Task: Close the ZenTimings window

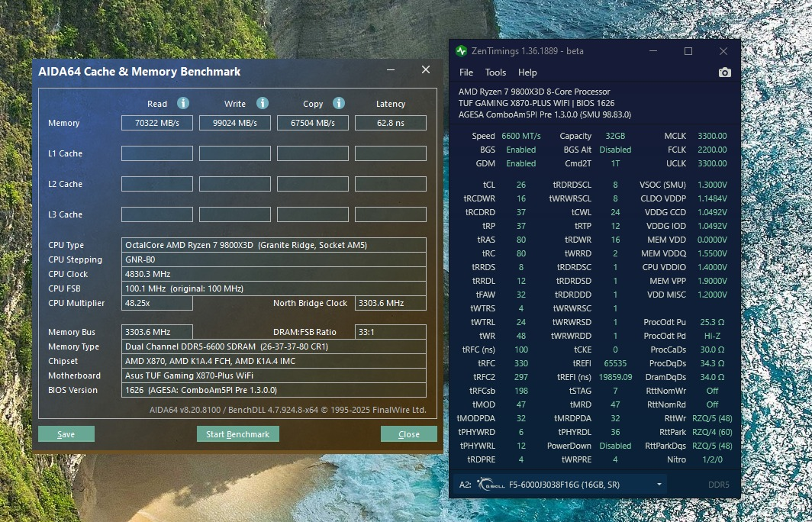Action: tap(723, 50)
